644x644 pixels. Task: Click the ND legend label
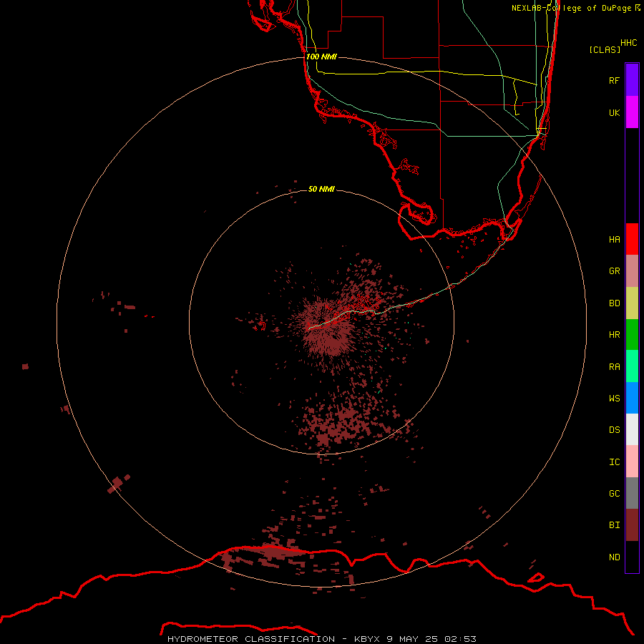tap(614, 557)
